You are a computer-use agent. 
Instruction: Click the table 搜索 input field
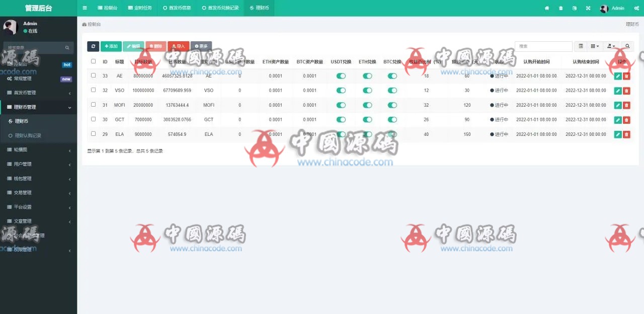(543, 46)
